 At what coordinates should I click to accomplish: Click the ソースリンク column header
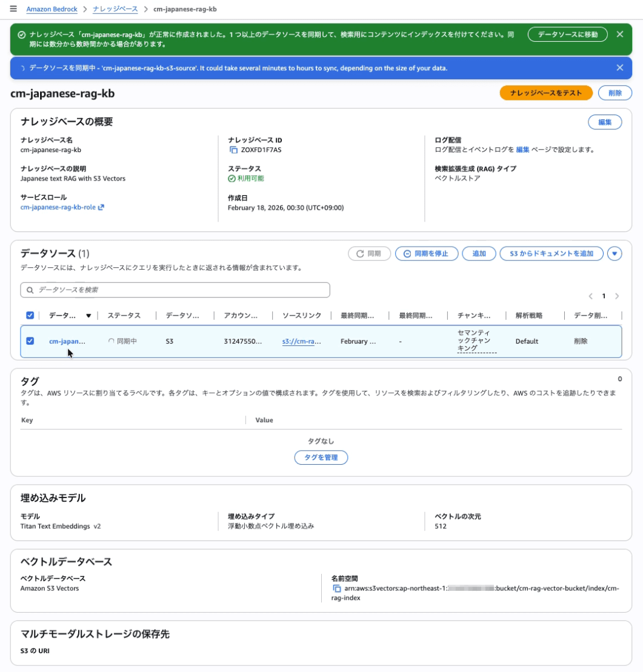302,316
